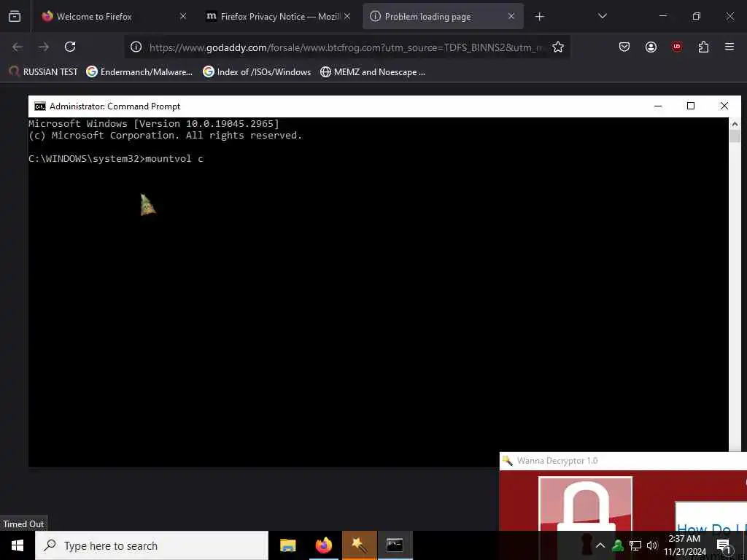Click the mountvol c command line
Image resolution: width=747 pixels, height=560 pixels.
[116, 158]
